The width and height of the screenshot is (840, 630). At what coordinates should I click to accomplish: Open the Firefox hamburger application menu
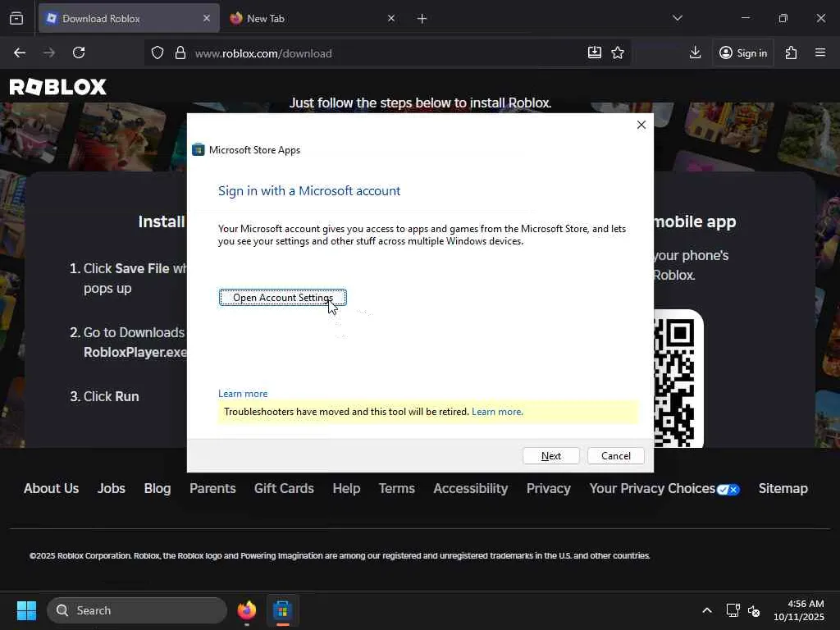coord(820,52)
